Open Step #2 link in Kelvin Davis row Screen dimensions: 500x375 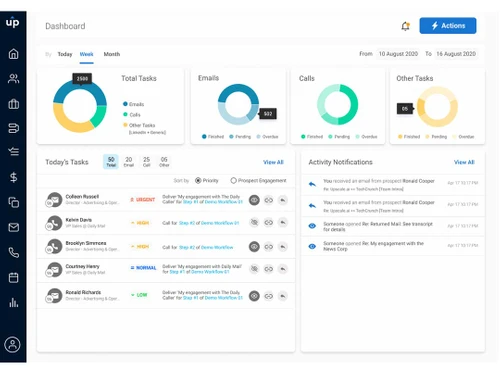pyautogui.click(x=187, y=223)
